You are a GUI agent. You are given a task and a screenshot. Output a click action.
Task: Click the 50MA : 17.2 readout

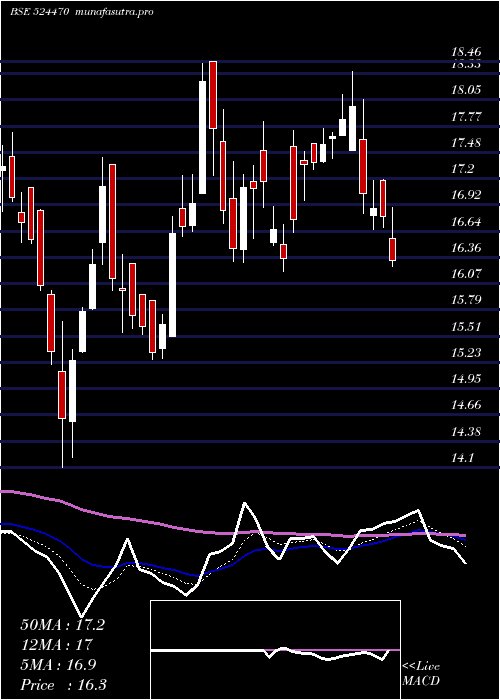tap(62, 625)
